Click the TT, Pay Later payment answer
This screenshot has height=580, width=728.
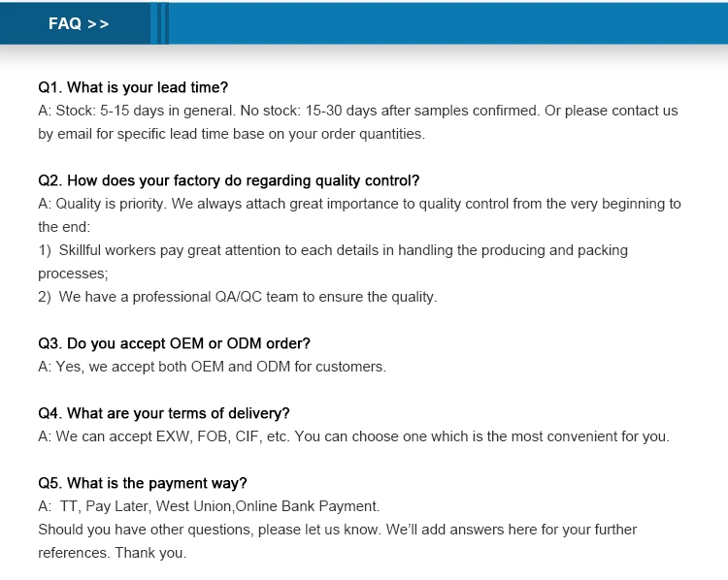(x=210, y=506)
